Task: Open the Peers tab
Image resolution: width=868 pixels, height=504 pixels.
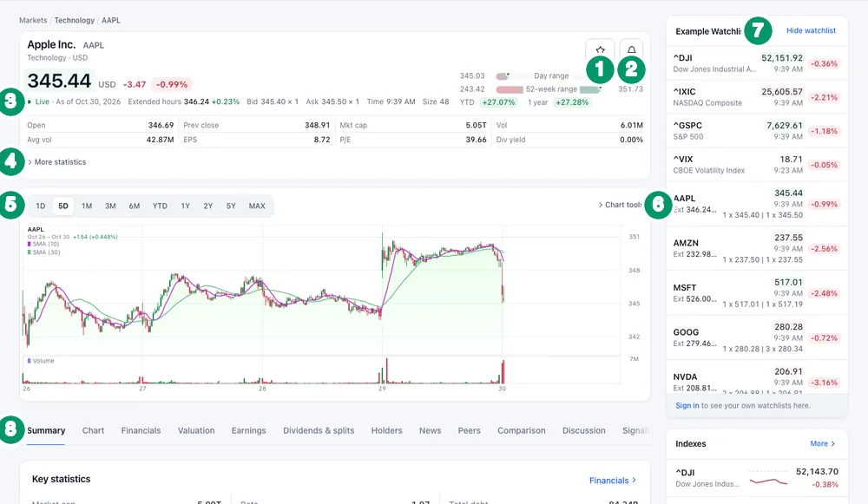Action: (x=469, y=430)
